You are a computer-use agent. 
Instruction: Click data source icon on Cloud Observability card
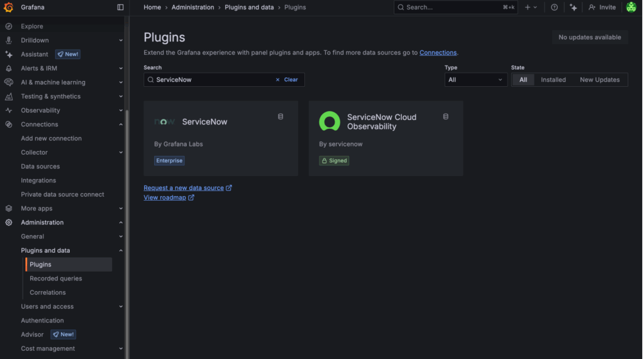446,117
